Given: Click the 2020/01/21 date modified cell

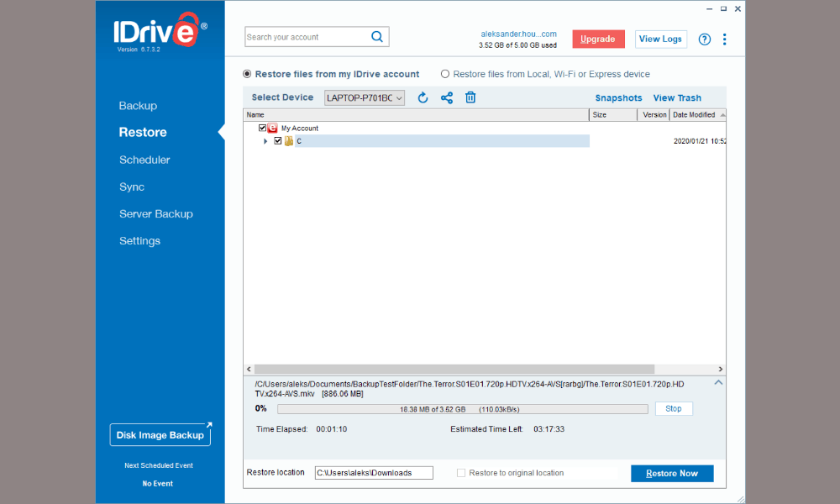Looking at the screenshot, I should pos(700,141).
